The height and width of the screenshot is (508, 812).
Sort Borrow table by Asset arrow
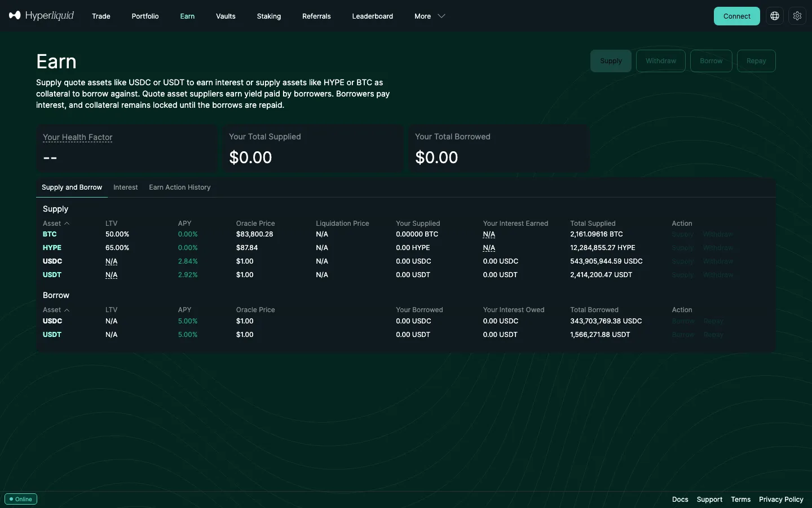tap(67, 310)
